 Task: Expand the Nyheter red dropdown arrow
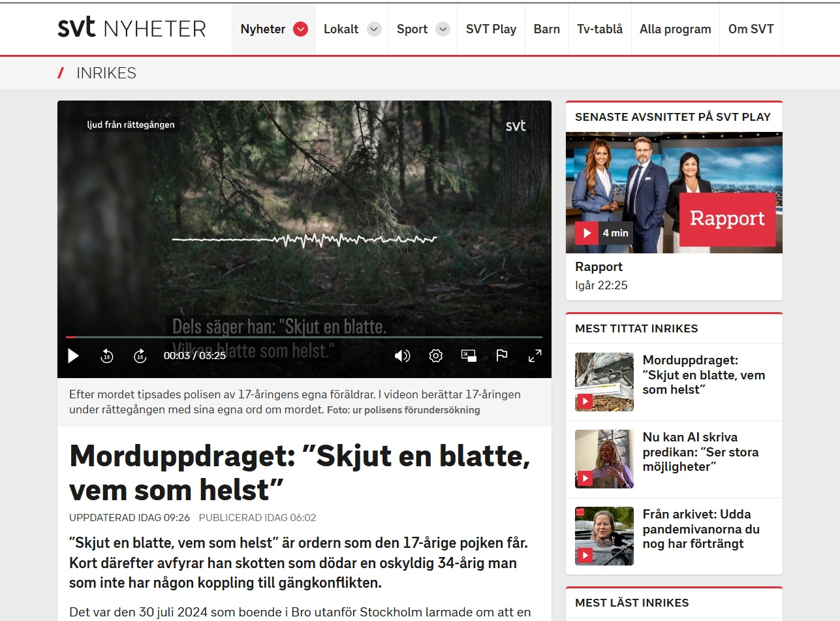click(300, 29)
